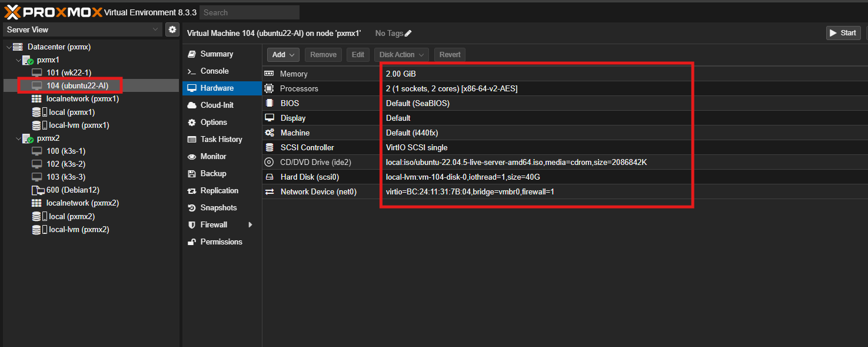Open the Add hardware dropdown
Image resolution: width=868 pixels, height=347 pixels.
(x=283, y=55)
